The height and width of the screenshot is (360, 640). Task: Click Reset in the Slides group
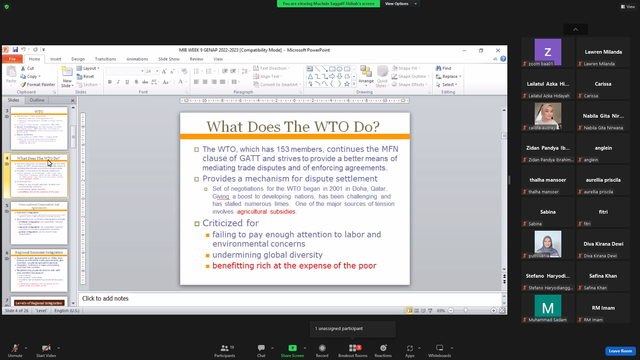(x=86, y=76)
